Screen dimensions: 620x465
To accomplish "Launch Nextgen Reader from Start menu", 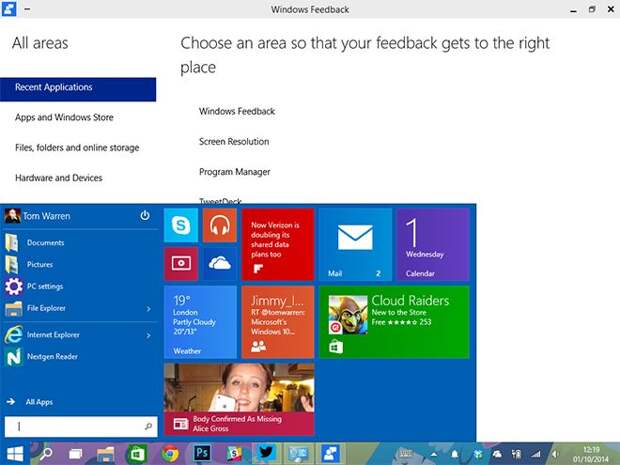I will [x=52, y=357].
